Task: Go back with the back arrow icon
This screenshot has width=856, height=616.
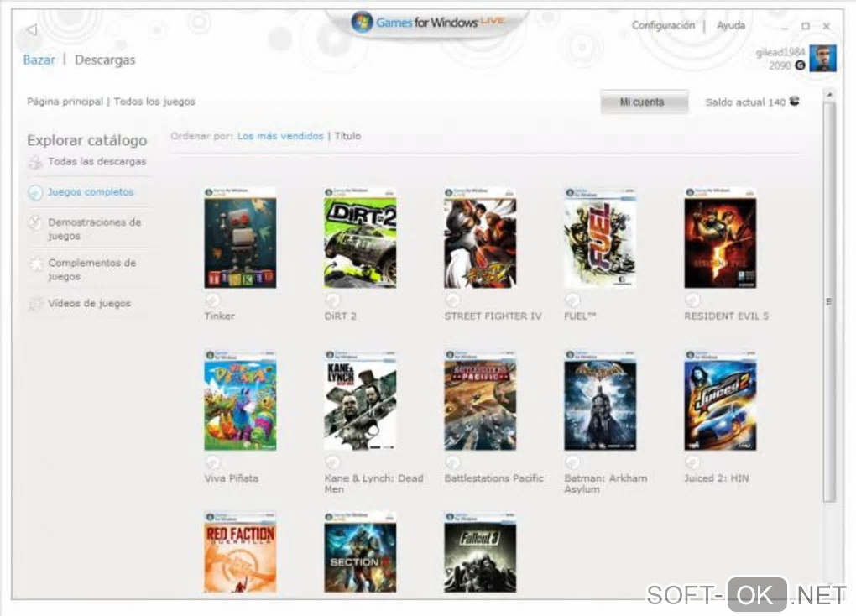Action: click(32, 29)
